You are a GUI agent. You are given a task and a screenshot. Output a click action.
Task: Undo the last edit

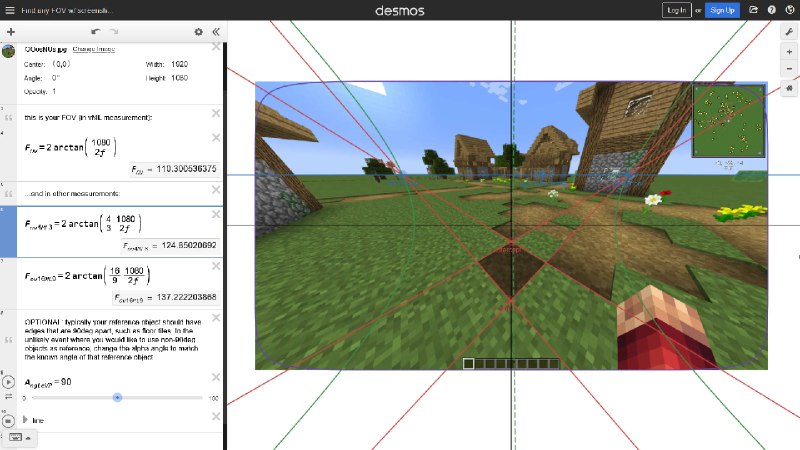[x=96, y=32]
